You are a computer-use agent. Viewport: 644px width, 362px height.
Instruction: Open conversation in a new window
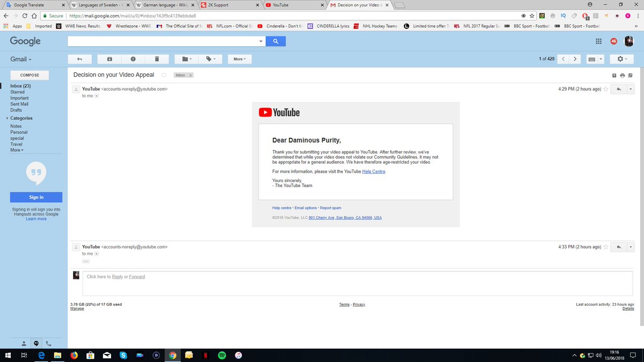pyautogui.click(x=630, y=75)
